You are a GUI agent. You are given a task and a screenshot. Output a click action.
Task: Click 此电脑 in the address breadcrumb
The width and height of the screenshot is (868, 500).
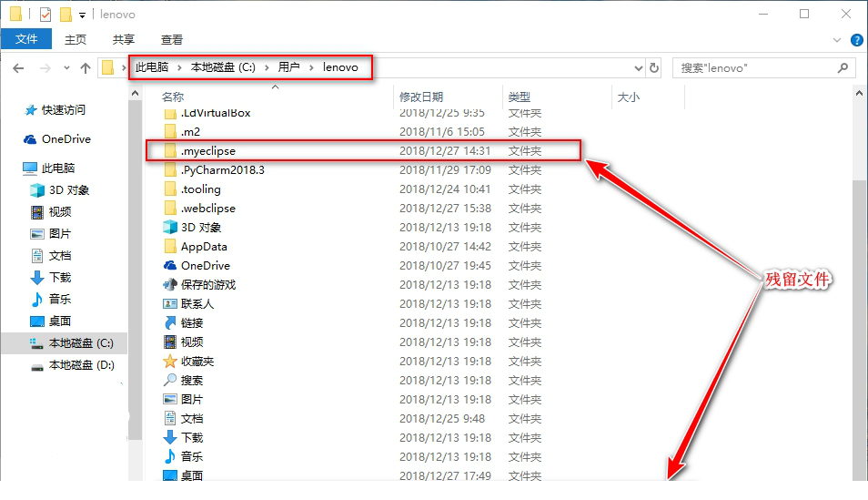tap(152, 67)
